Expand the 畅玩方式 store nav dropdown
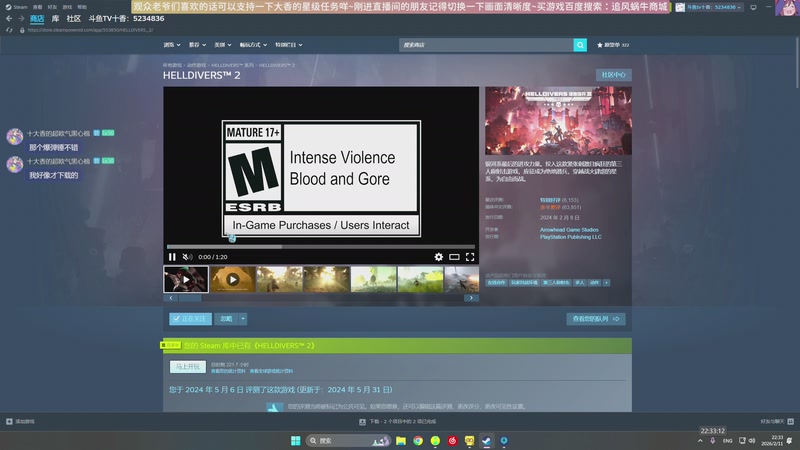 pyautogui.click(x=253, y=45)
